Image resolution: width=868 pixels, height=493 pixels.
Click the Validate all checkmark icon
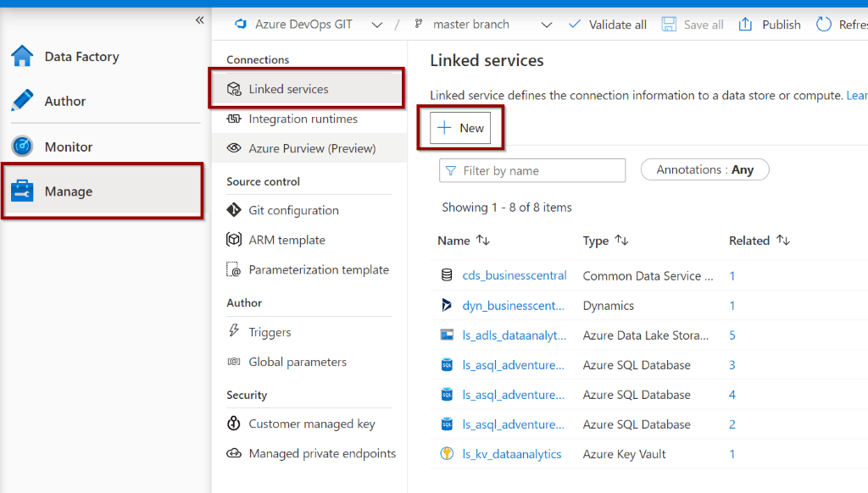576,24
